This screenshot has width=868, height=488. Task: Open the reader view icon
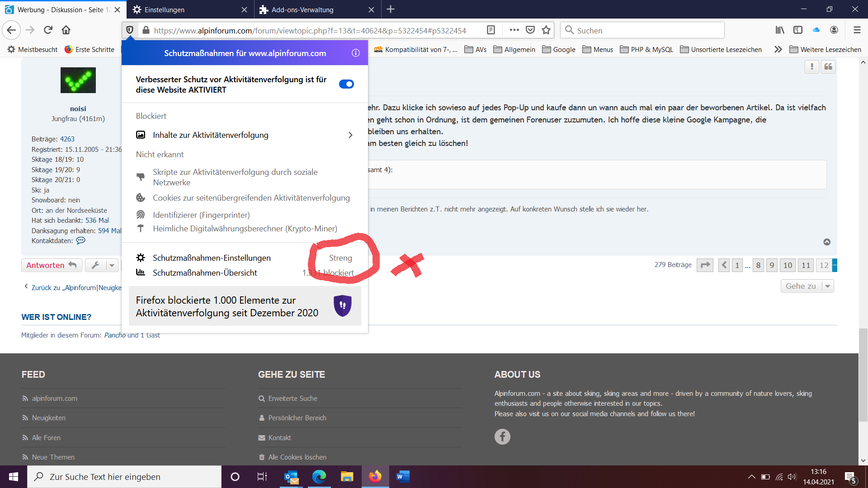tap(491, 30)
